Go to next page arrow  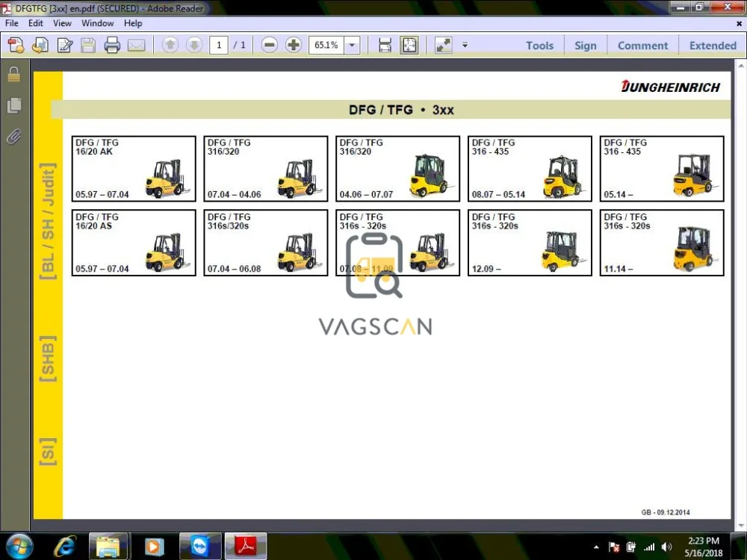pos(194,46)
